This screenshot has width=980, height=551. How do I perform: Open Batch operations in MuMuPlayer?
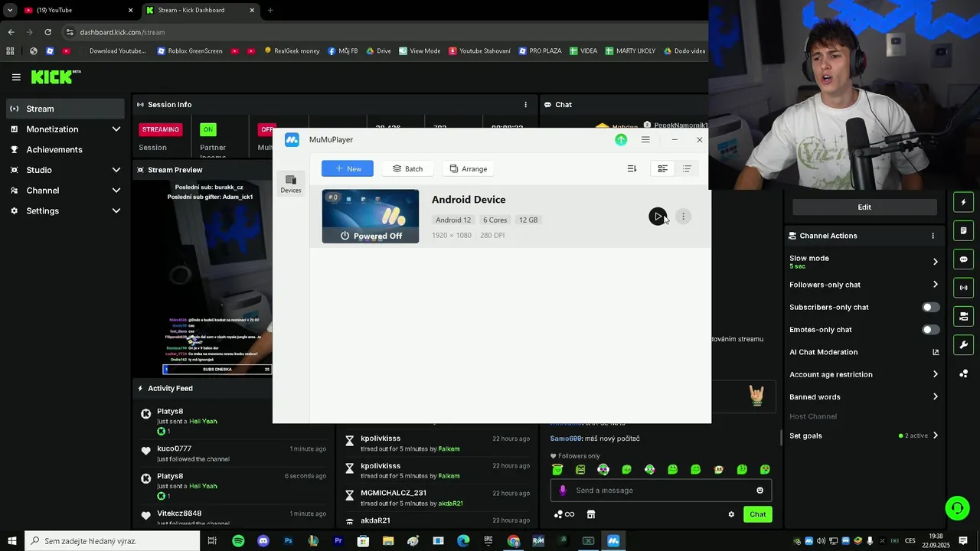[407, 168]
